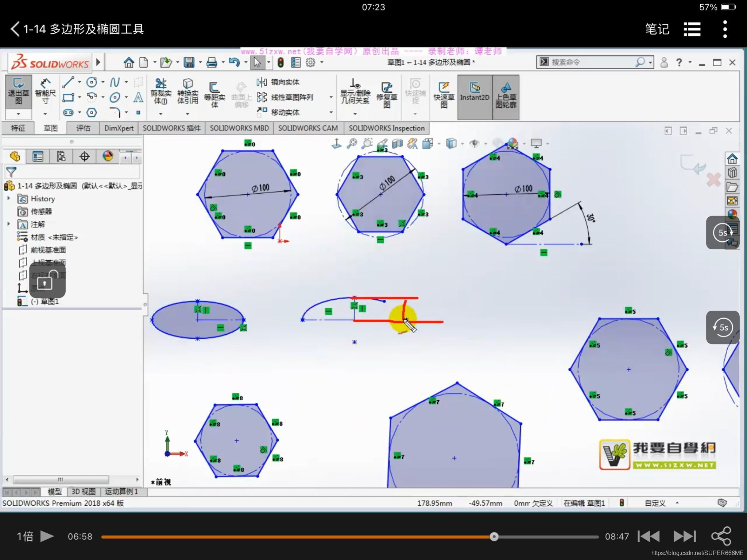
Task: Click the video progress slider track
Action: coord(292,537)
